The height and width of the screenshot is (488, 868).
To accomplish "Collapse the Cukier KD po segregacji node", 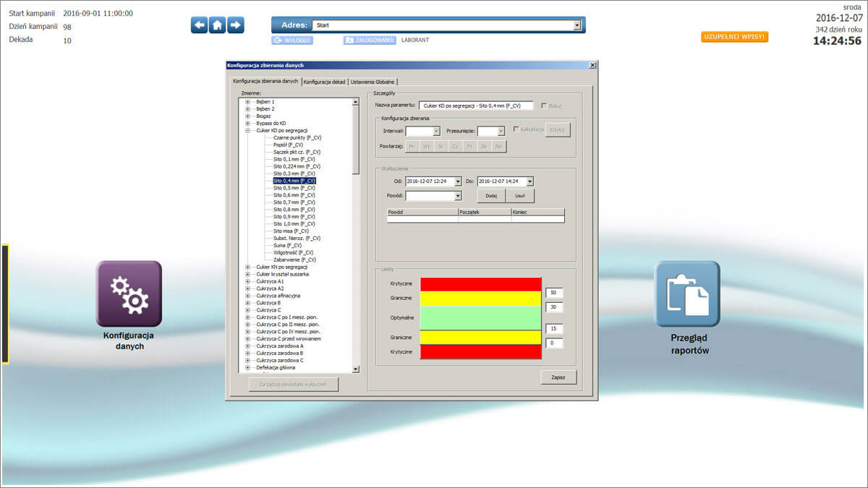I will click(249, 131).
